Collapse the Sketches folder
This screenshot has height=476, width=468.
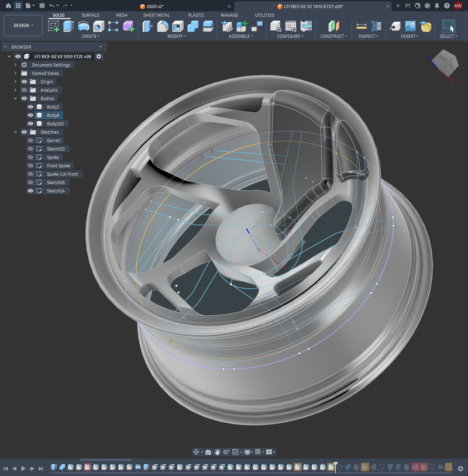(x=15, y=132)
